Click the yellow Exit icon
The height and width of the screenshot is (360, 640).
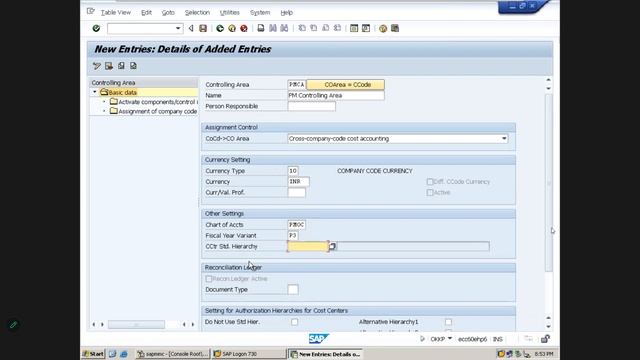[x=232, y=28]
